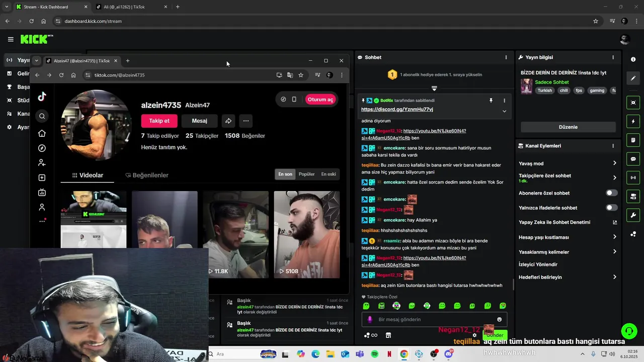Open TikTok LIVE icon in sidebar
This screenshot has height=362, width=644.
(x=42, y=192)
